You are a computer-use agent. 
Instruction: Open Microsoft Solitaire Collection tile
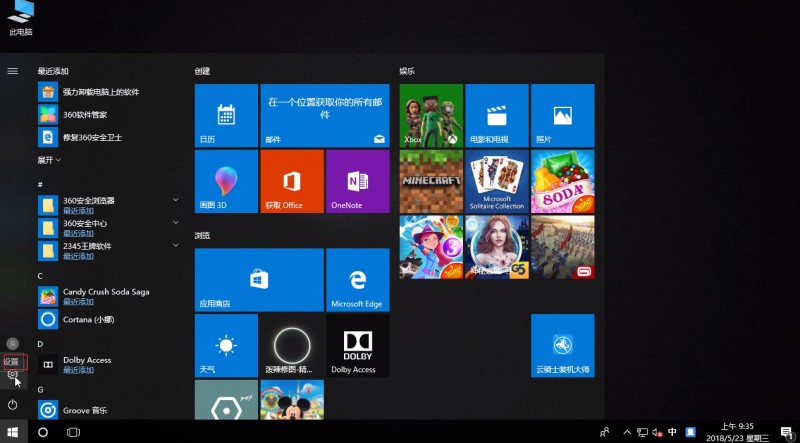click(x=497, y=181)
